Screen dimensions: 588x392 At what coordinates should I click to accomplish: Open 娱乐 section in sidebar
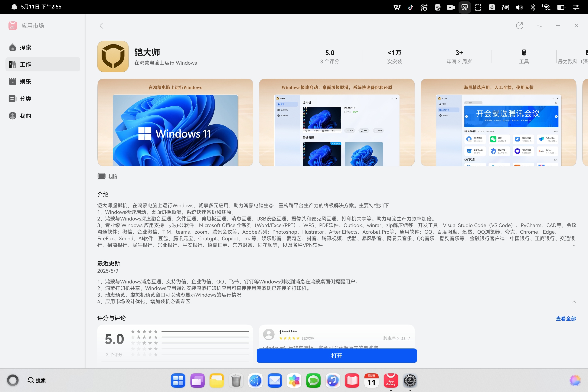coord(43,81)
